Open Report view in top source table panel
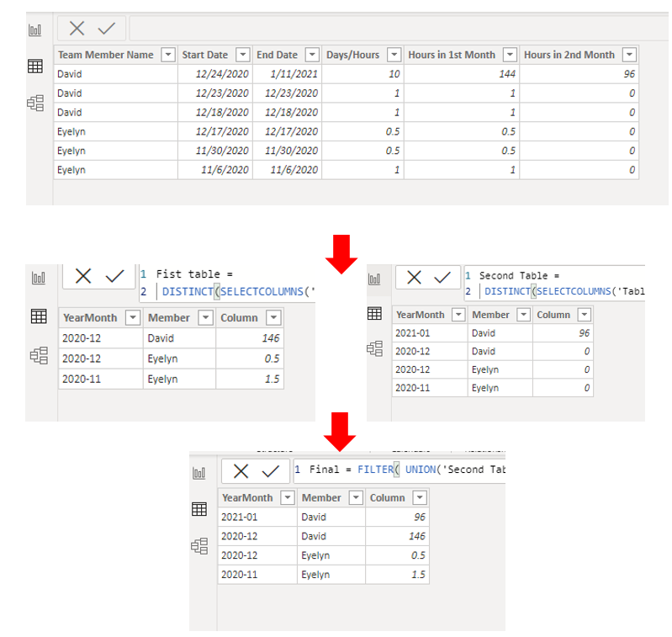The image size is (672, 637). point(34,30)
